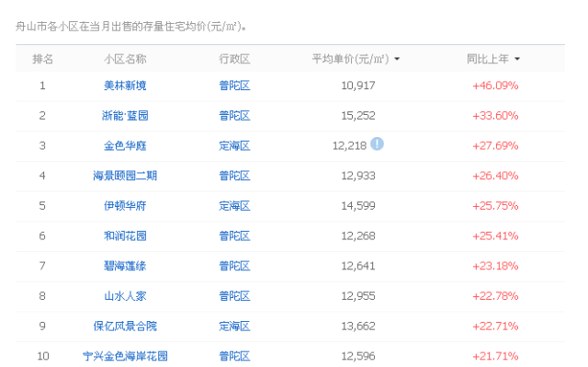Open 保亿风景合院 community link

[x=125, y=327]
